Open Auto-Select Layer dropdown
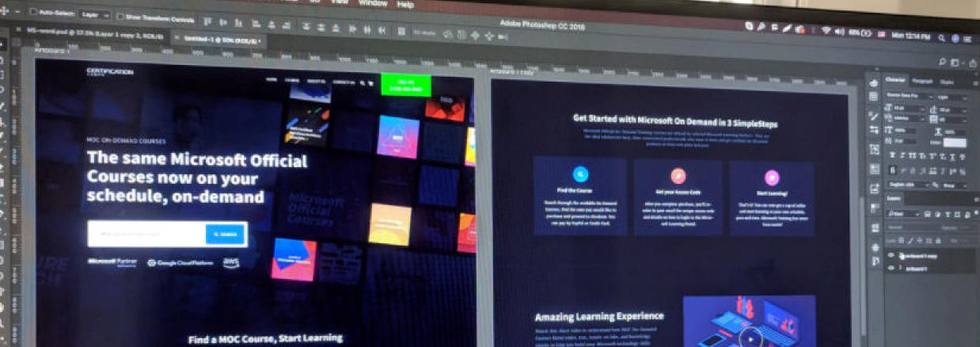 coord(94,15)
